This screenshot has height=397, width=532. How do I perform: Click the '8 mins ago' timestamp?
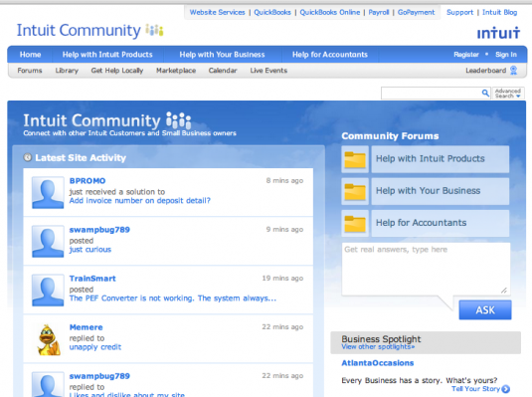pos(284,181)
